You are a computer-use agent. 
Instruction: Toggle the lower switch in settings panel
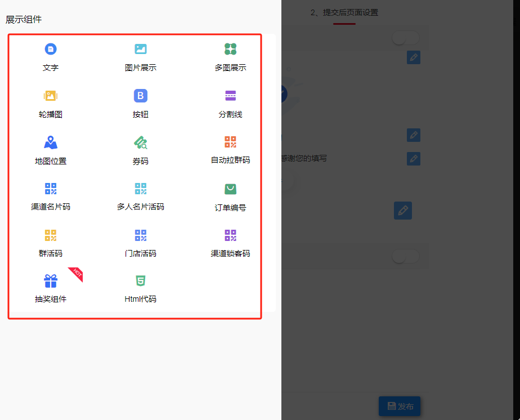(x=406, y=256)
